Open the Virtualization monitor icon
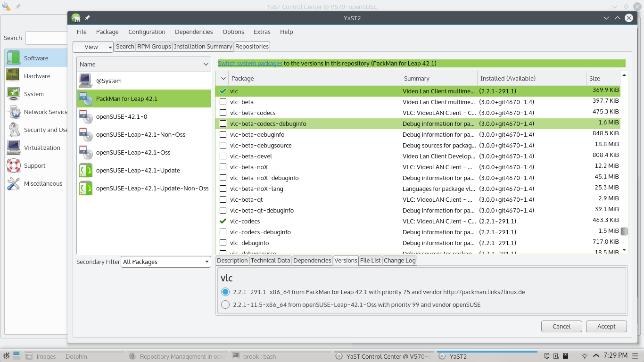 pyautogui.click(x=14, y=148)
